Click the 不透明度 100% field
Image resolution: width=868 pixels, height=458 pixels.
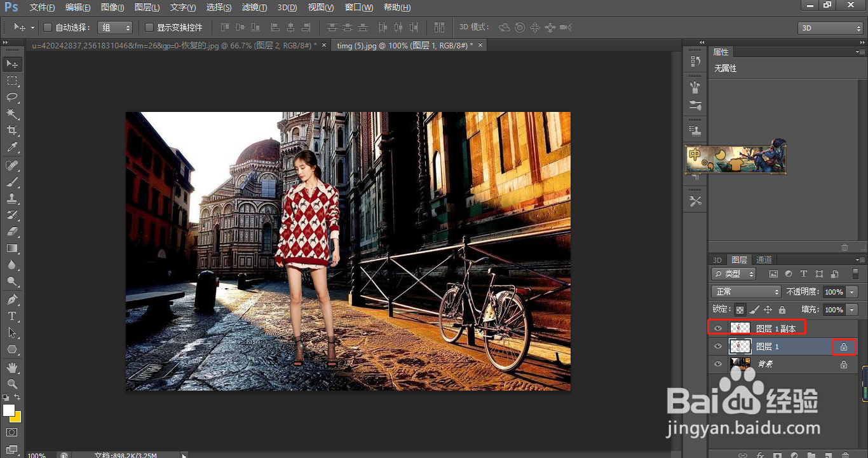point(834,292)
